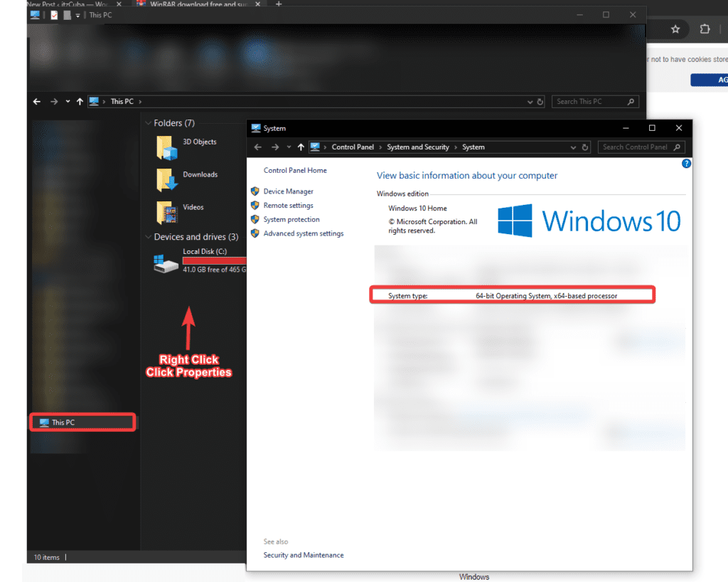Open System protection settings
This screenshot has height=582, width=728.
pos(291,220)
